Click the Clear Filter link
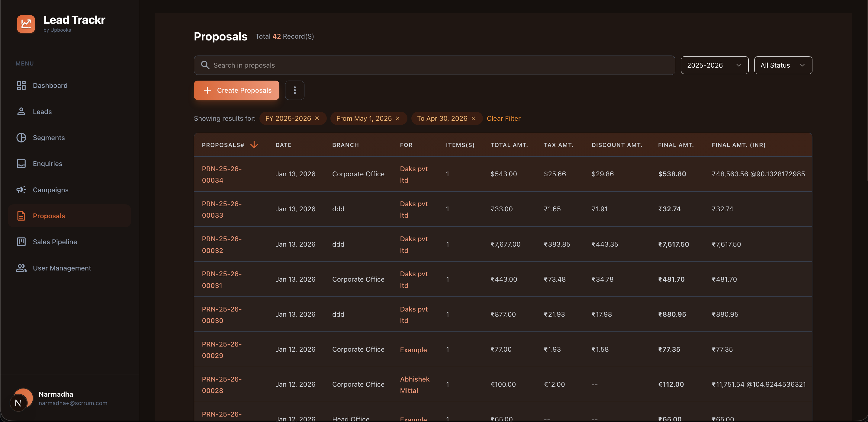 coord(503,119)
